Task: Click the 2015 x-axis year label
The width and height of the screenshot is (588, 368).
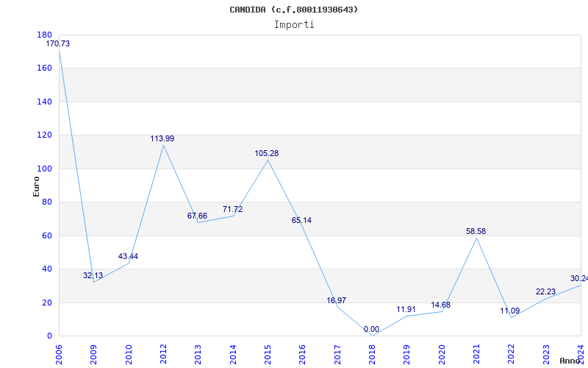Action: [x=268, y=355]
